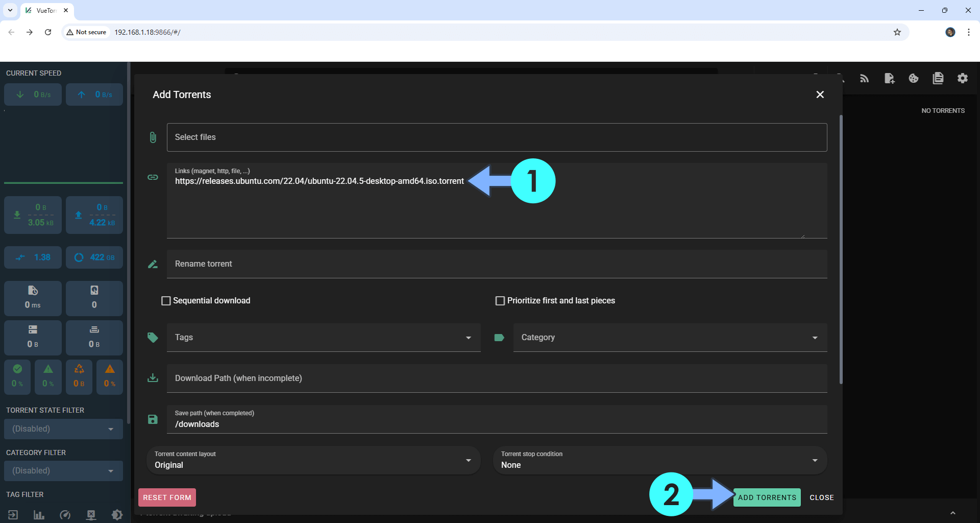Click the logout icon in sidebar footer
This screenshot has height=523, width=980.
[x=13, y=515]
